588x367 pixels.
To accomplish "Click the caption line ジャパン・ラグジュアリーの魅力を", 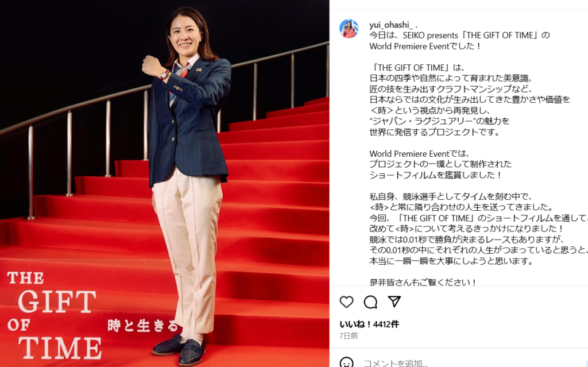I will pyautogui.click(x=439, y=121).
